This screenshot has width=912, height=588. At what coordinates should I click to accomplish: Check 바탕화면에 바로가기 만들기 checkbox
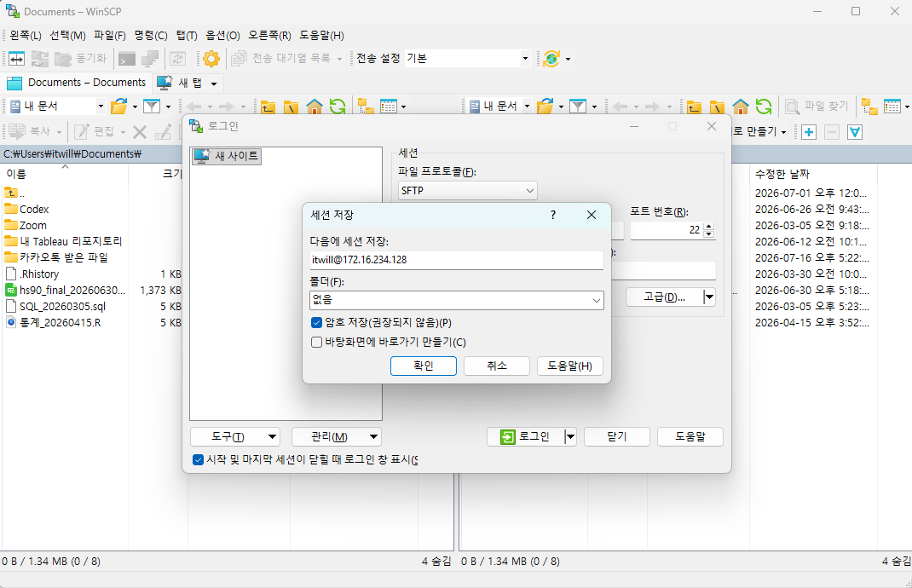316,342
